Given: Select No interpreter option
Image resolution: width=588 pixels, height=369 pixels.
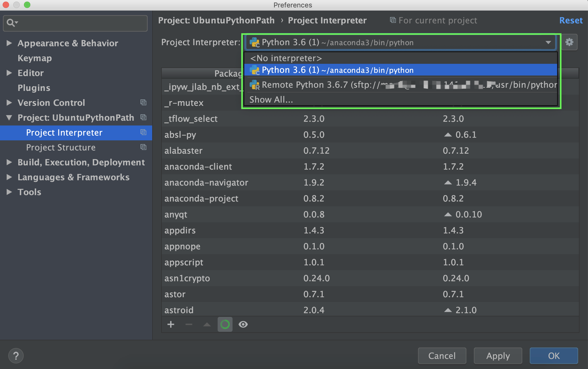Looking at the screenshot, I should (x=401, y=58).
